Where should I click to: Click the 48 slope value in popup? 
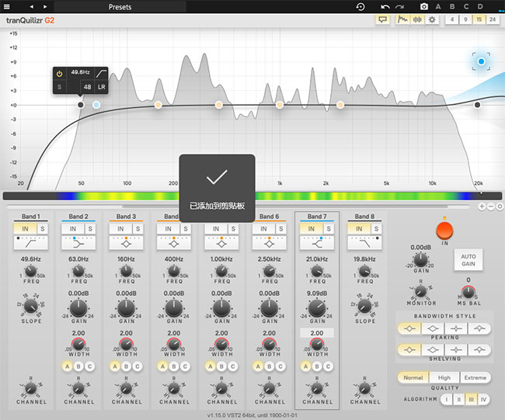(87, 87)
